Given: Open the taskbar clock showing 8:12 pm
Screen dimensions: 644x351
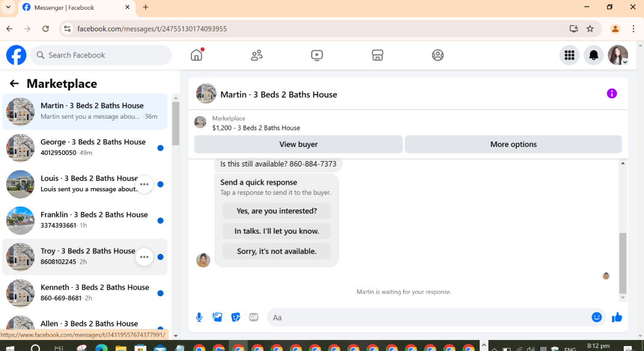Looking at the screenshot, I should [598, 346].
